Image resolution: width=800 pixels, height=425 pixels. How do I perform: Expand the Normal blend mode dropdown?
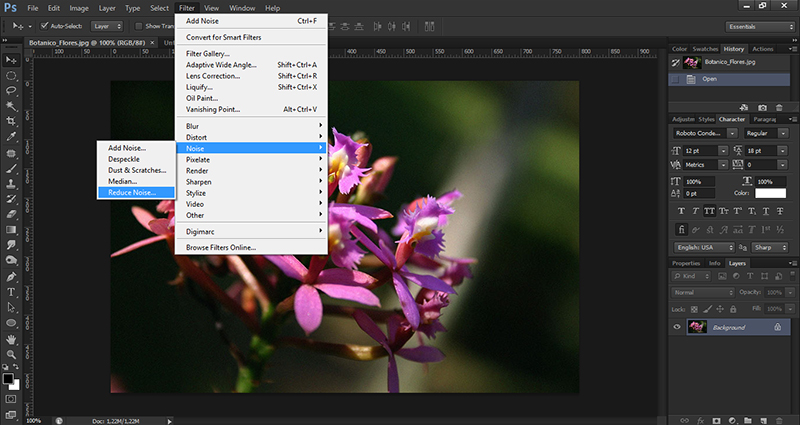tap(700, 292)
